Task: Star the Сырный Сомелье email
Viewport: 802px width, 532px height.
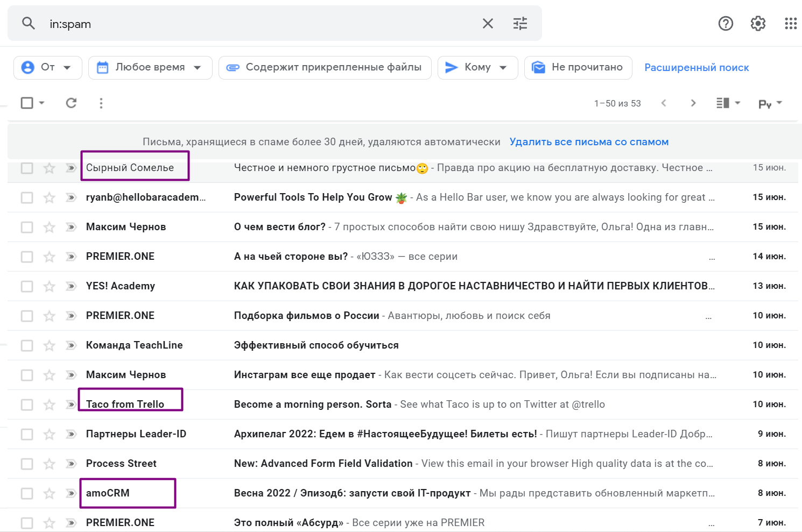Action: click(49, 168)
